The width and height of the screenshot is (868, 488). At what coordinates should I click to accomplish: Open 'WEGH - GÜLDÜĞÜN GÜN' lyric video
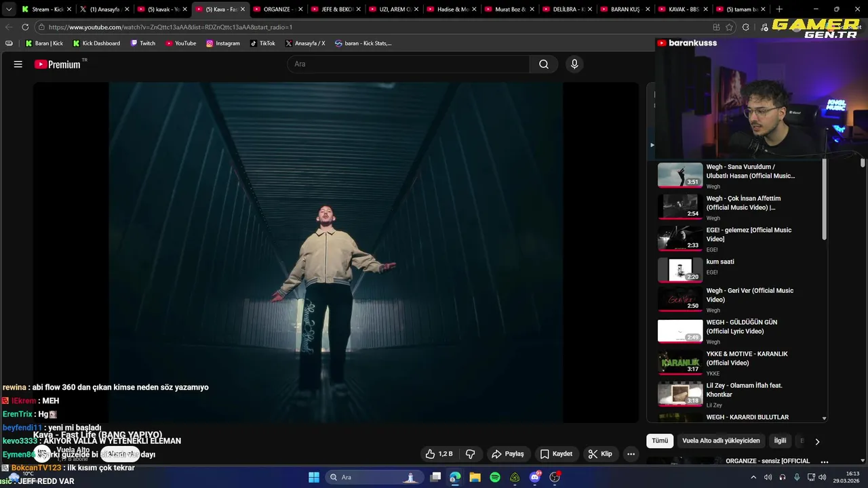coord(739,331)
